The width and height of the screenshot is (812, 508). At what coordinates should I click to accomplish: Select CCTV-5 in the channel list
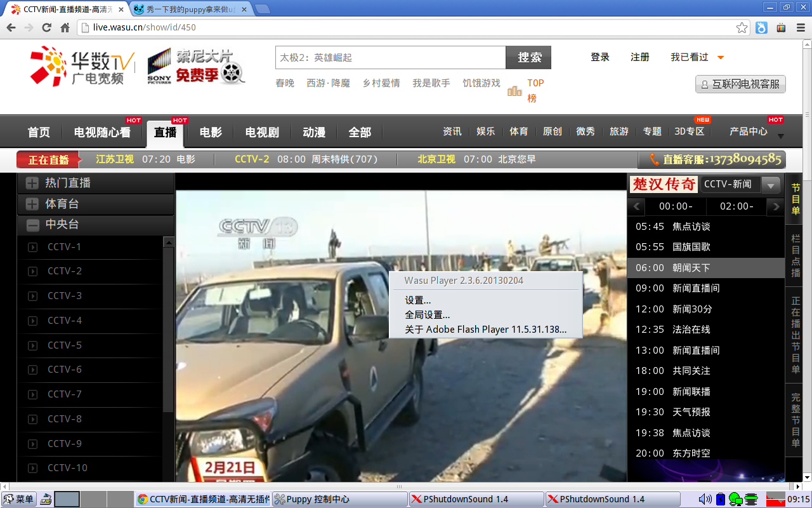coord(65,345)
